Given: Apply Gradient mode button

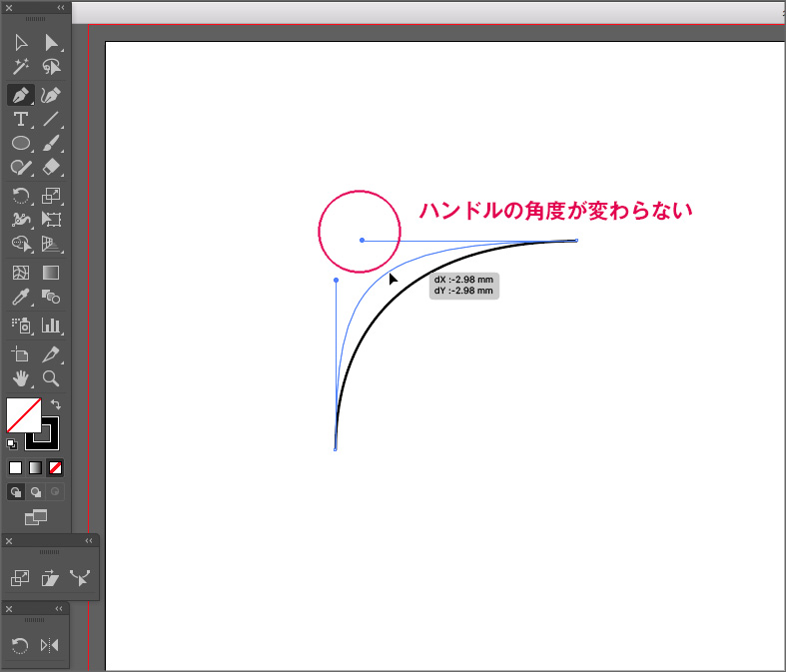Looking at the screenshot, I should coord(35,468).
